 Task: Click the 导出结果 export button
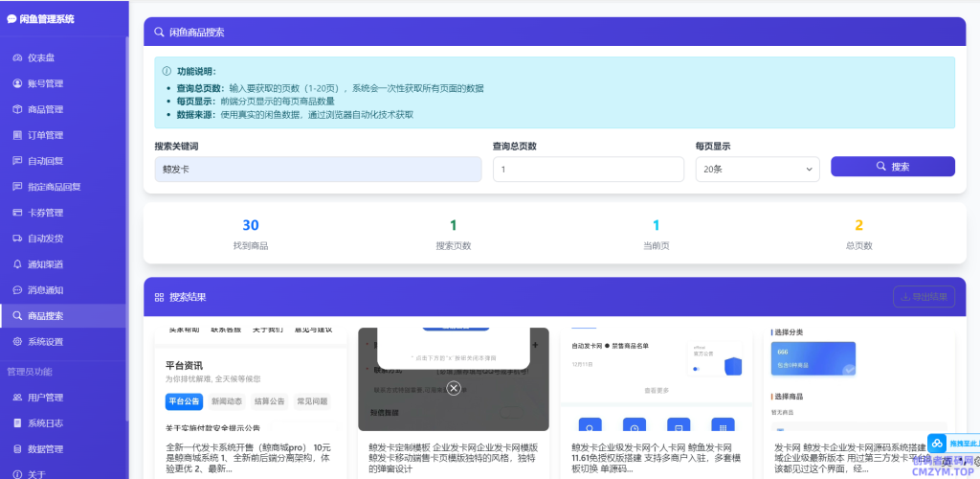coord(924,297)
